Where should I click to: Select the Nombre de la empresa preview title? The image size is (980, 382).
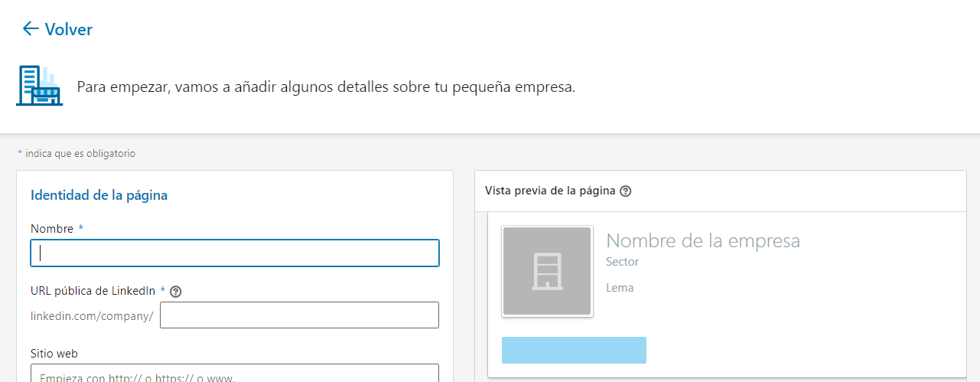tap(702, 240)
